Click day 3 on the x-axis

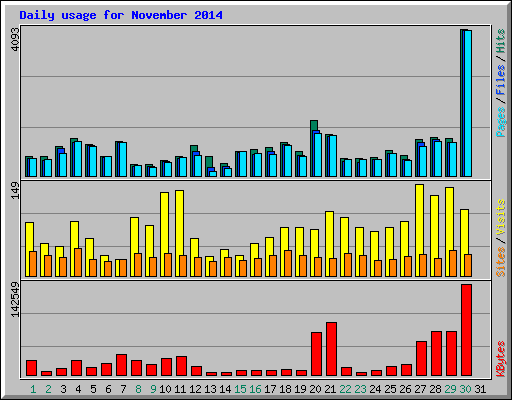(63, 389)
